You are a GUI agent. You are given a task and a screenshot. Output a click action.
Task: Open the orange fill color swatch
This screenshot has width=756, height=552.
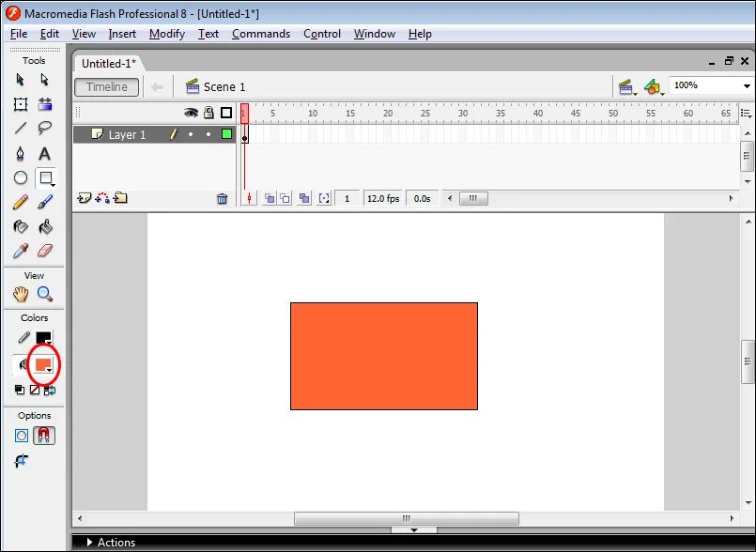click(x=43, y=365)
